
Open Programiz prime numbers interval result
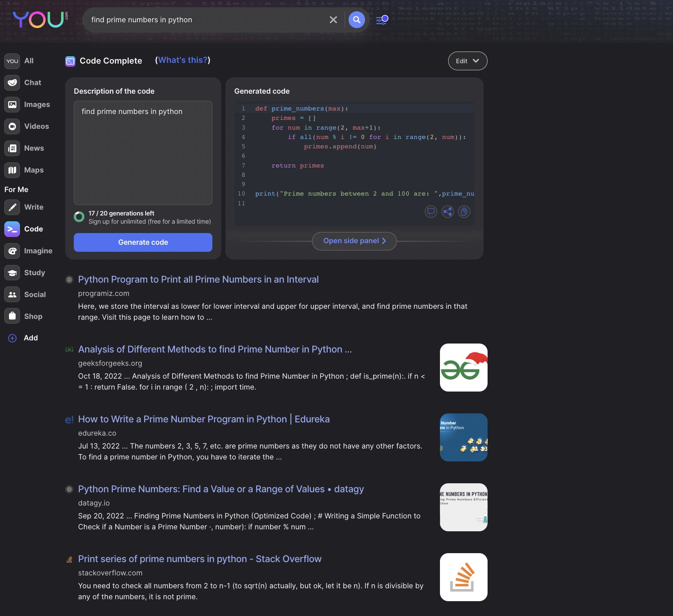pyautogui.click(x=198, y=280)
